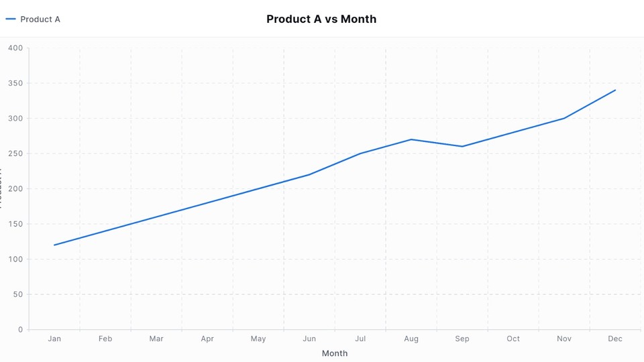Pick the Jul x-axis label

[360, 339]
